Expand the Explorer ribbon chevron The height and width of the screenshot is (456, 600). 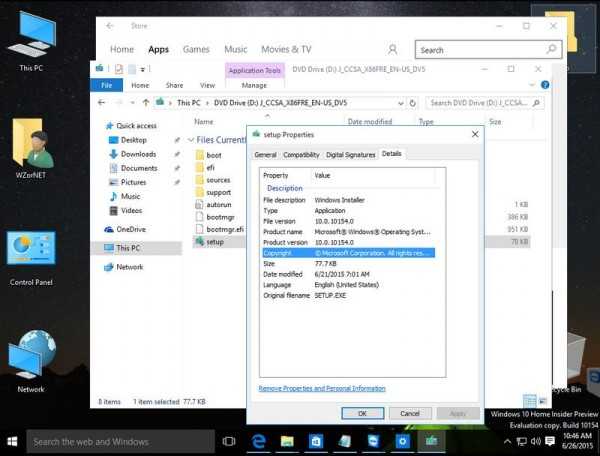pyautogui.click(x=532, y=85)
